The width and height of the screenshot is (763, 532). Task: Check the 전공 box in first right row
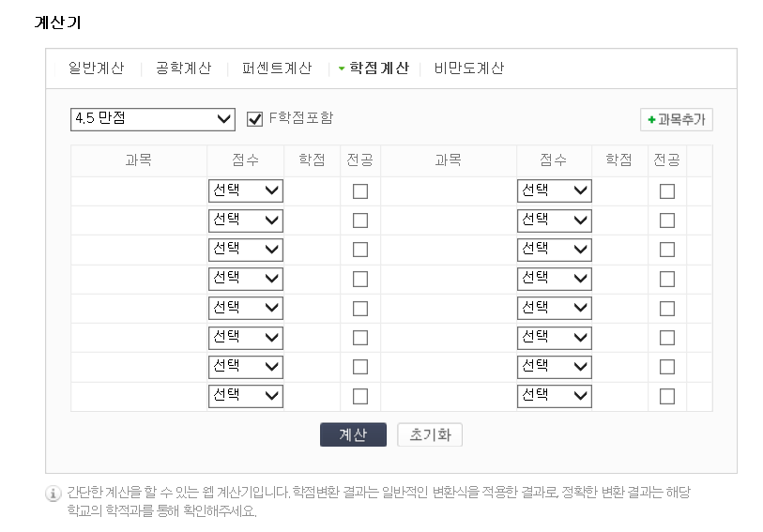click(667, 191)
